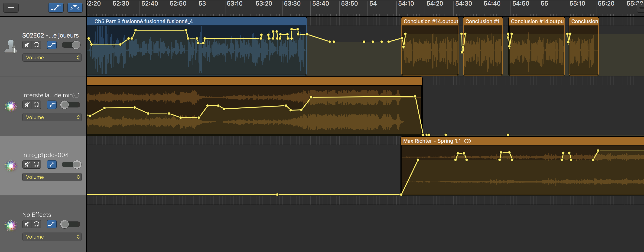Toggle automation button on intro_p1pdd-004 track
Image resolution: width=644 pixels, height=252 pixels.
[x=52, y=164]
